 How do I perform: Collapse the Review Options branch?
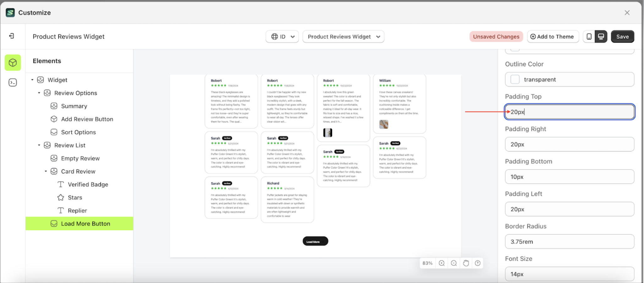pyautogui.click(x=39, y=93)
